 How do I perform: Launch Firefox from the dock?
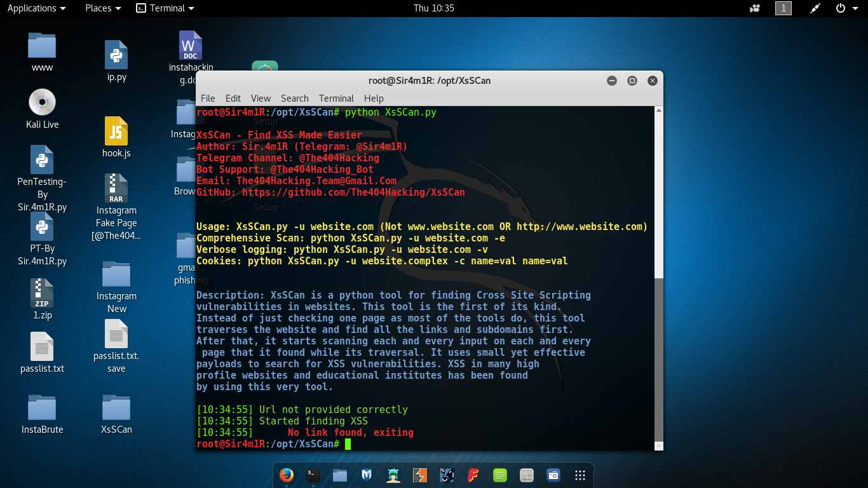click(x=287, y=475)
